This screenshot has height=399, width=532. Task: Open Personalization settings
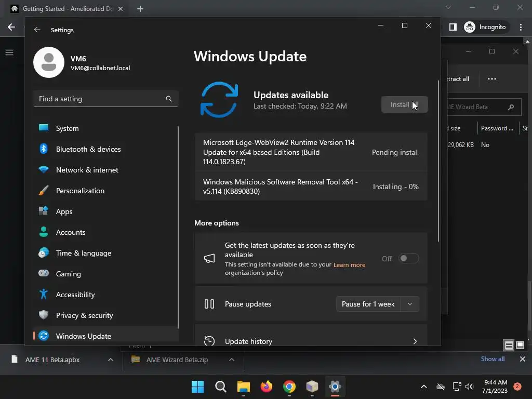coord(105,190)
